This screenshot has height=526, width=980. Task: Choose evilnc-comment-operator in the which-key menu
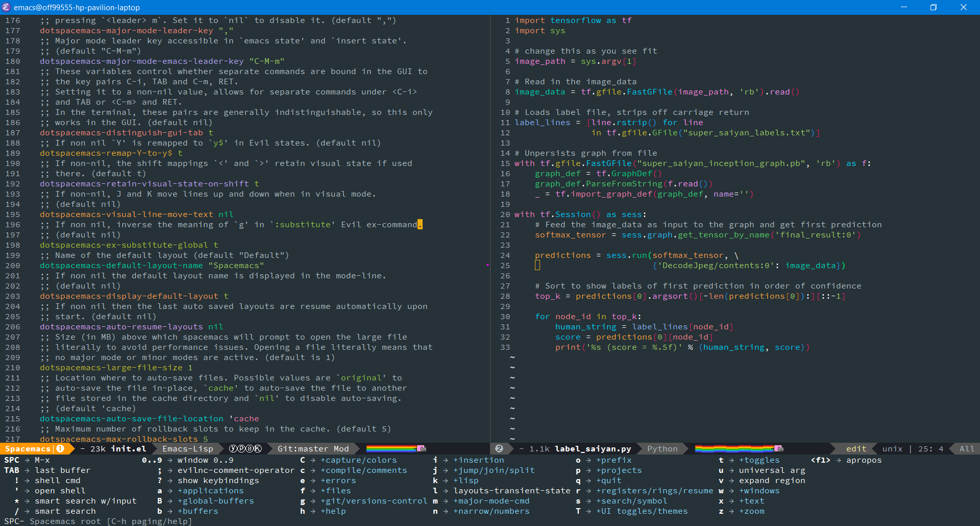236,470
